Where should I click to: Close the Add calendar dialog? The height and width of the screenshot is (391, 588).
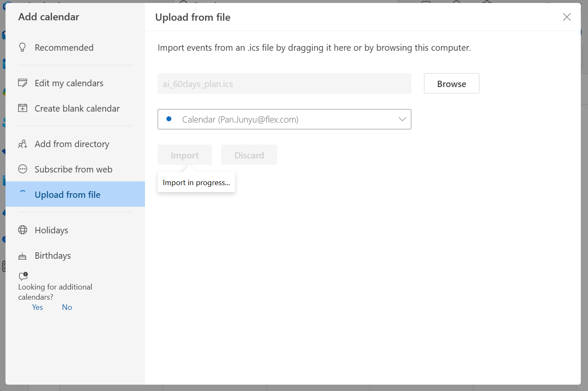[x=566, y=17]
